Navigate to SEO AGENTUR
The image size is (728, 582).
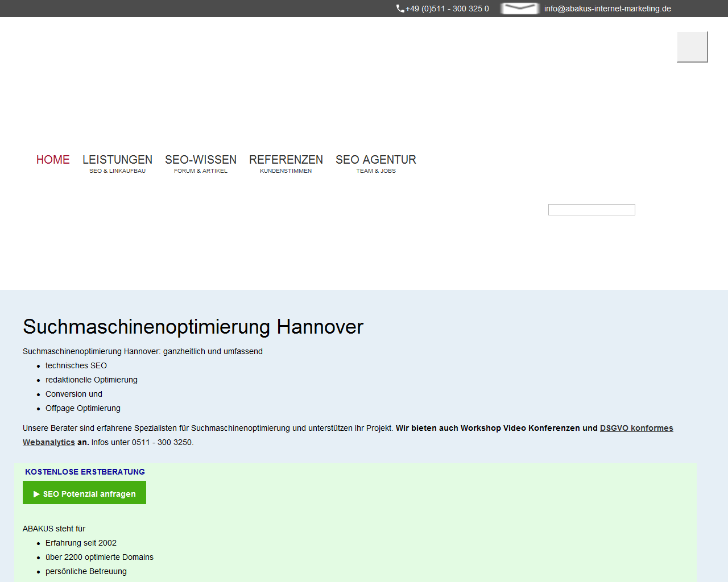pos(376,160)
